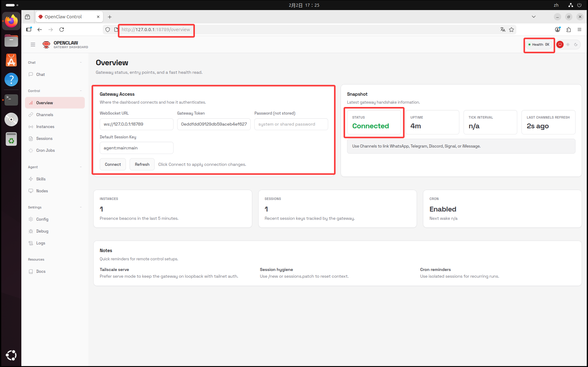This screenshot has height=367, width=588.
Task: Open Docs under Resources
Action: (41, 271)
